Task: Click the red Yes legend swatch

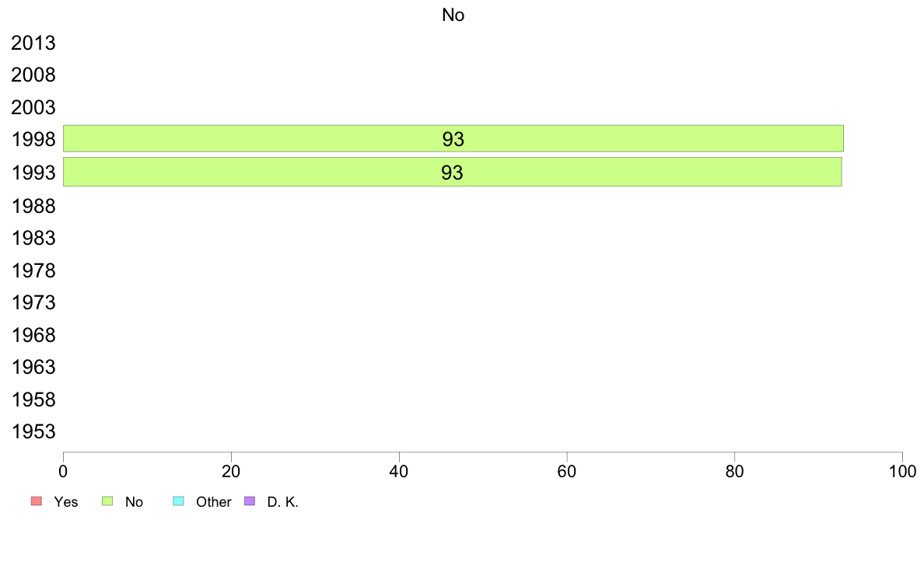Action: coord(36,501)
